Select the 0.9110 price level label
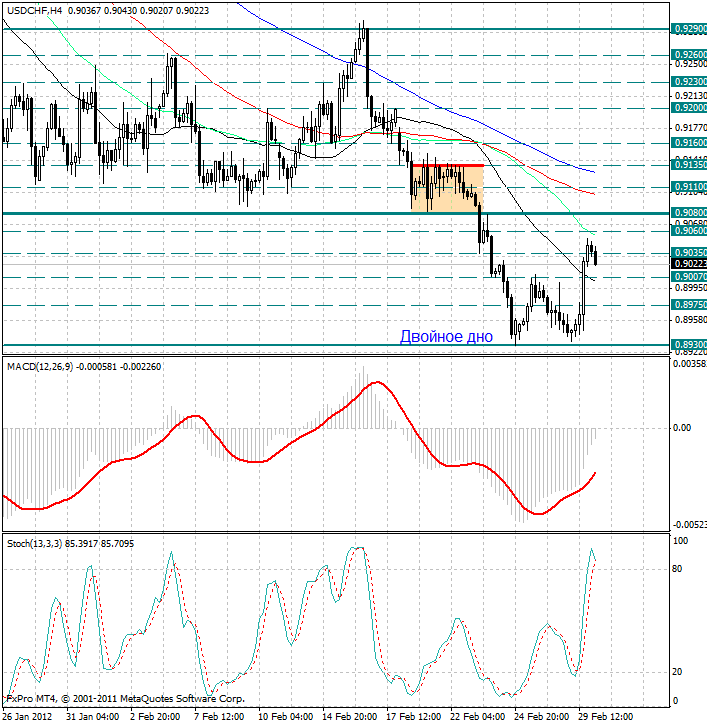This screenshot has height=724, width=707. (689, 187)
